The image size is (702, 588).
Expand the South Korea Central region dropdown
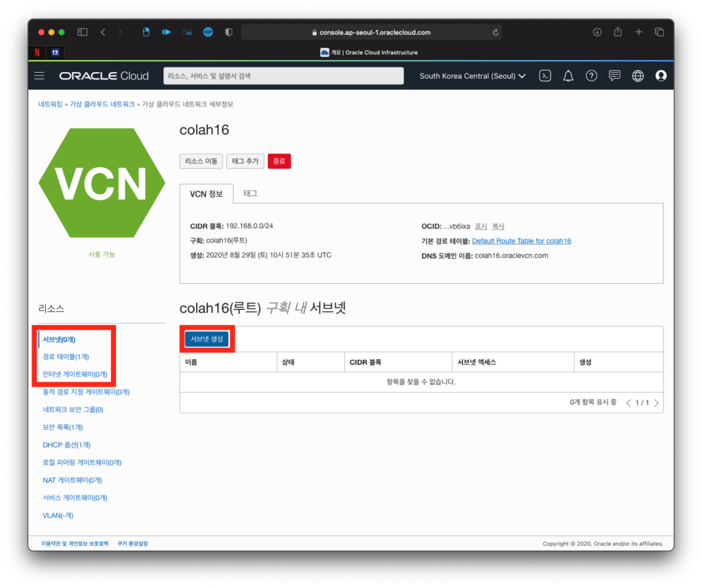point(472,76)
